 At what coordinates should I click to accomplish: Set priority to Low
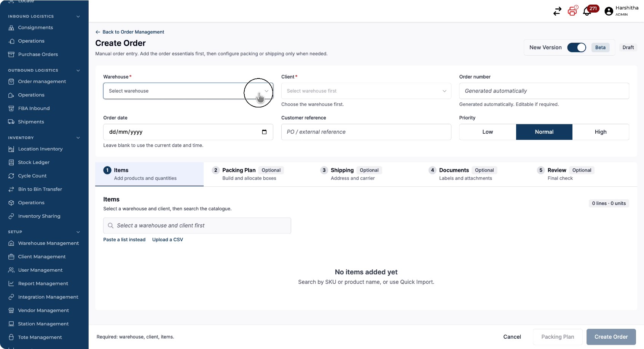[488, 132]
